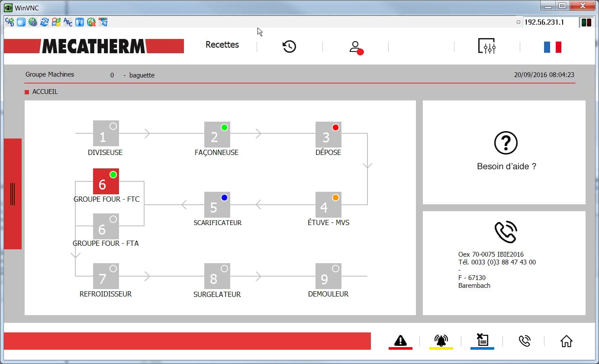
Task: Open the warning triangle alarms icon
Action: click(x=401, y=341)
